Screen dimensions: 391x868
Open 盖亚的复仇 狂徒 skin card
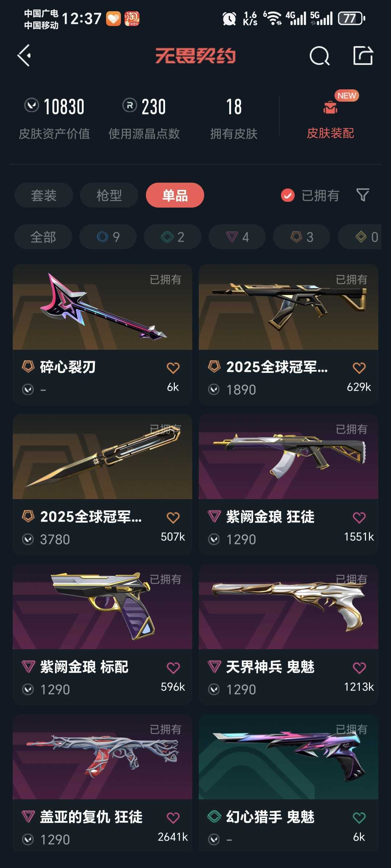[102, 783]
